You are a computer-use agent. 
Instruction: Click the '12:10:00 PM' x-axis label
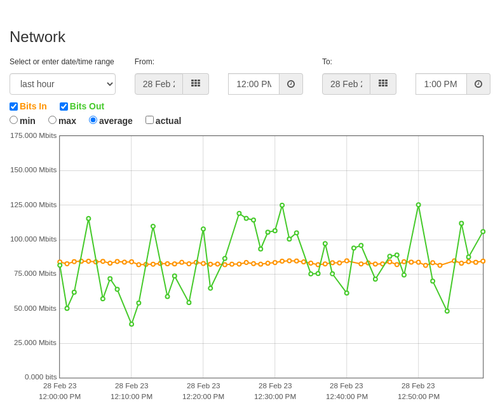coord(131,397)
